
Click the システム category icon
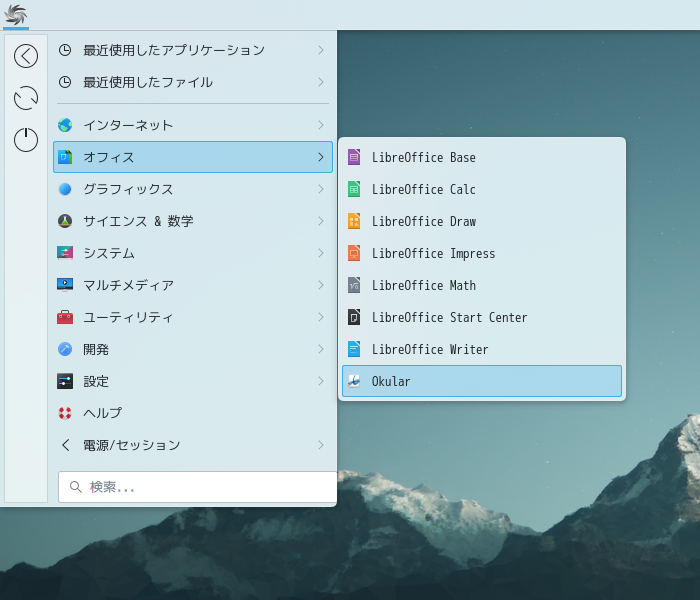click(x=65, y=253)
